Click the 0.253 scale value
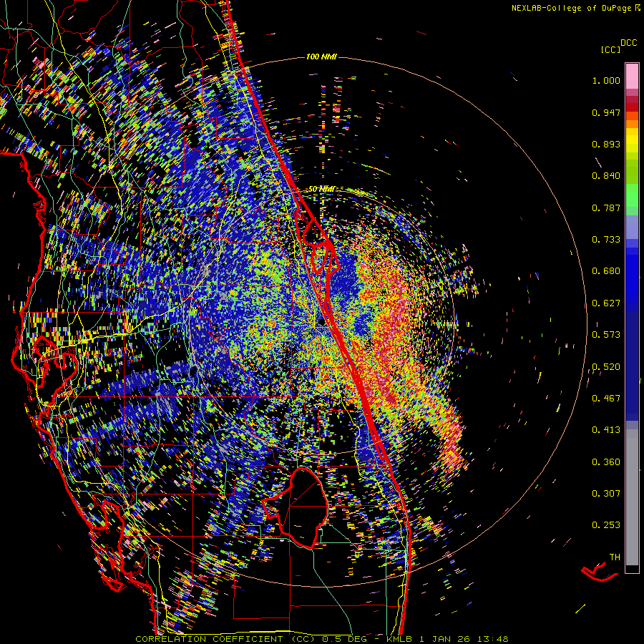This screenshot has width=644, height=644. [x=606, y=525]
